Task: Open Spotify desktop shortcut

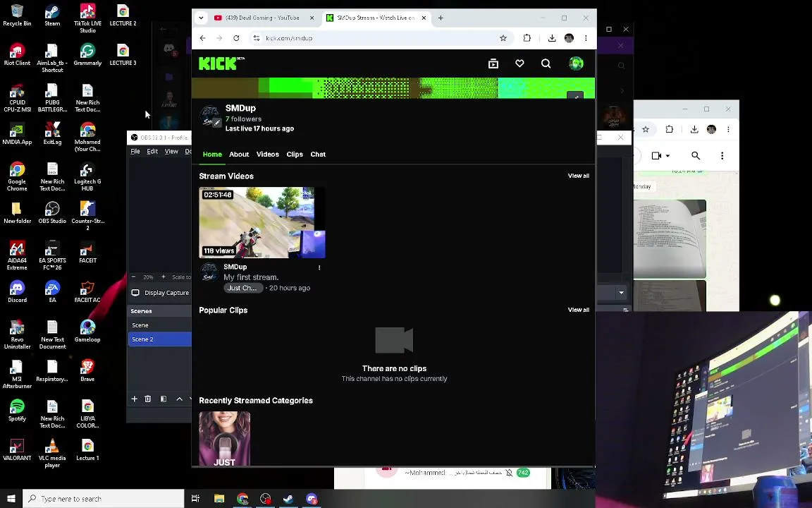Action: tap(17, 410)
